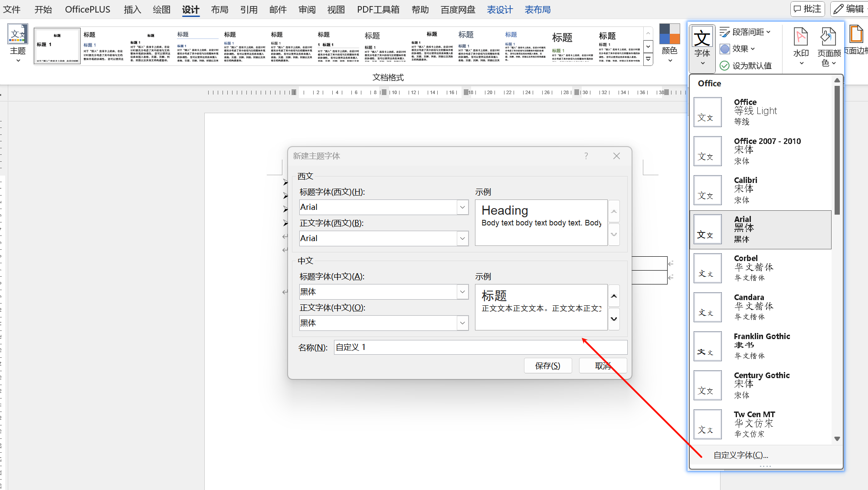
Task: Switch to the Insert (插入) tab
Action: 132,10
